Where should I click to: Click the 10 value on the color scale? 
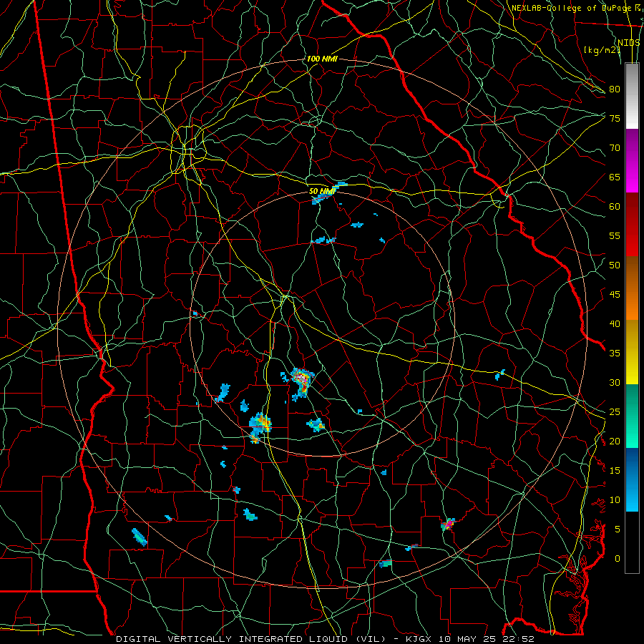(615, 500)
